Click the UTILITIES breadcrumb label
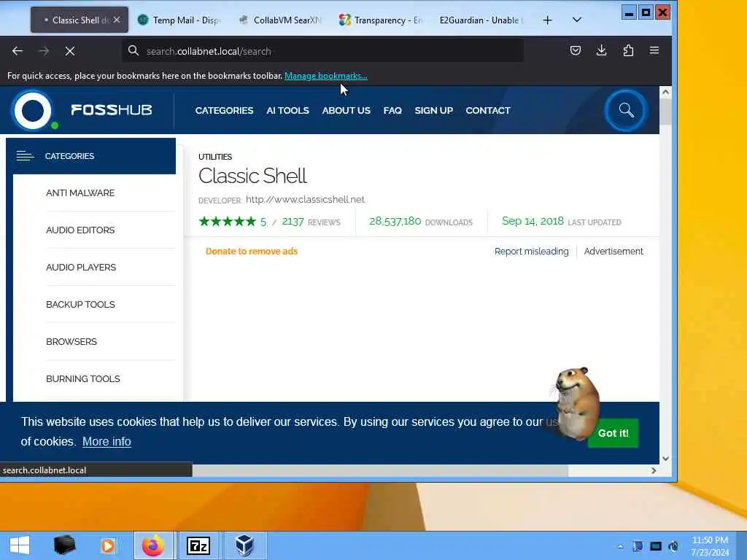747x560 pixels. click(x=215, y=157)
